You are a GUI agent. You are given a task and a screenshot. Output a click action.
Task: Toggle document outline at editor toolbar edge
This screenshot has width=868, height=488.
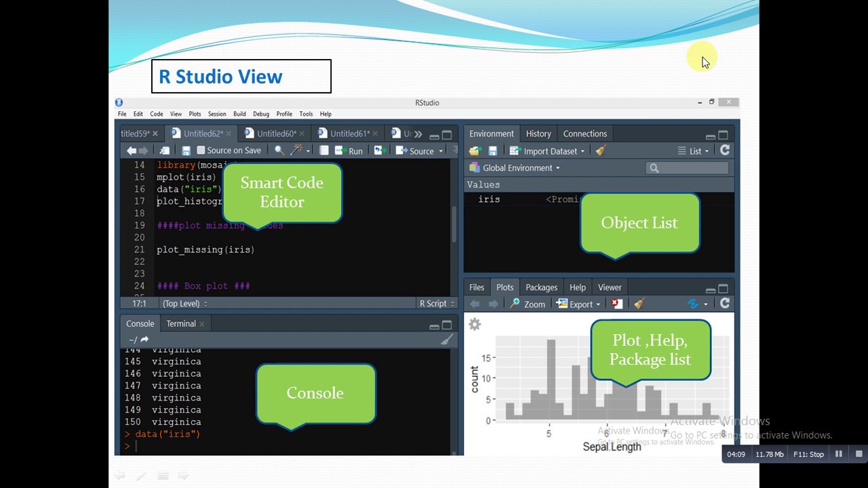[455, 150]
